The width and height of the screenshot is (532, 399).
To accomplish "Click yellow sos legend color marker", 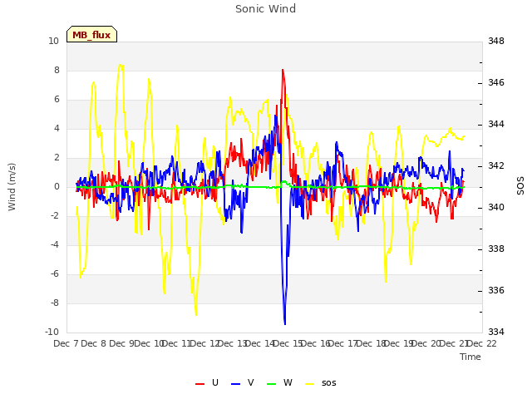I will tap(309, 384).
